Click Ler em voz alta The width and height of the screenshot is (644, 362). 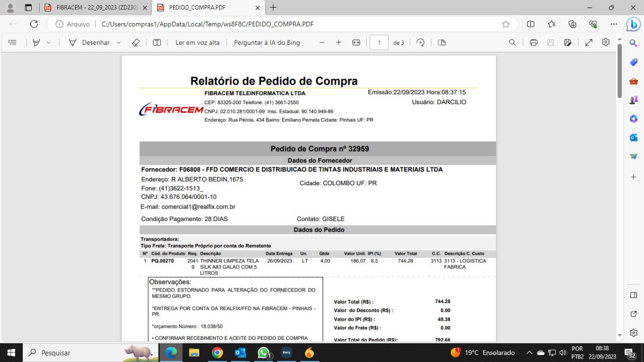pos(197,43)
